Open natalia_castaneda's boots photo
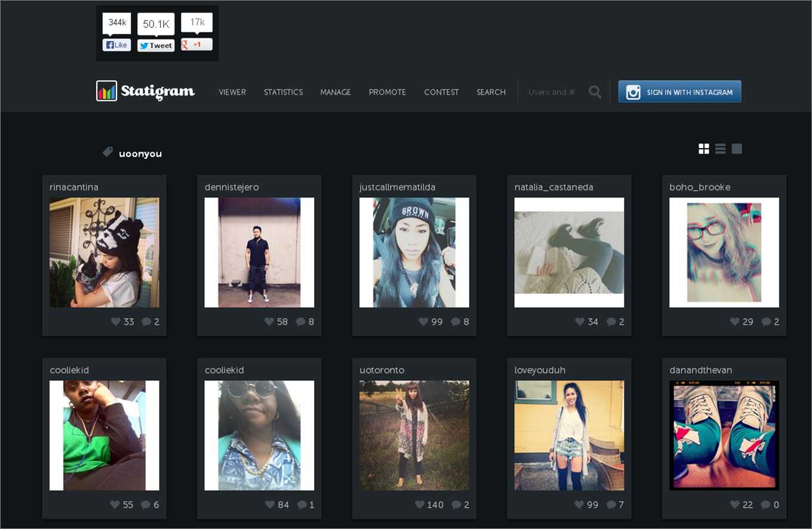The height and width of the screenshot is (529, 812). [569, 253]
